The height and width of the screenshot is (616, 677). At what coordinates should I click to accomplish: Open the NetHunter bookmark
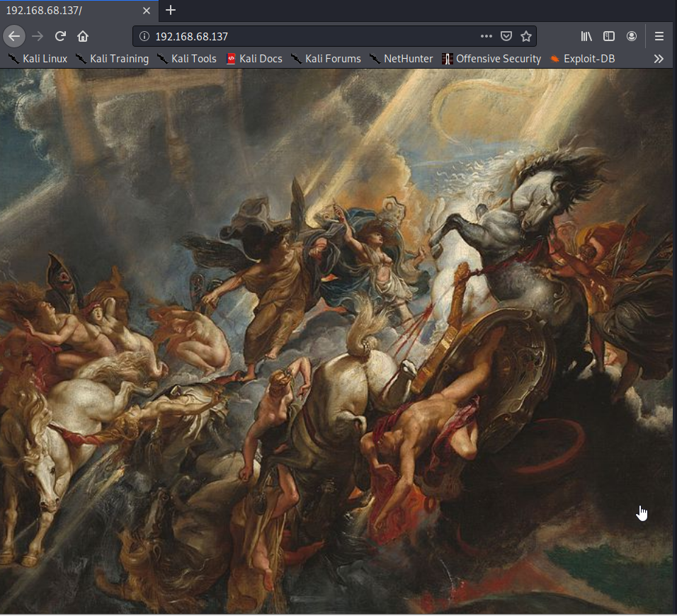[407, 59]
